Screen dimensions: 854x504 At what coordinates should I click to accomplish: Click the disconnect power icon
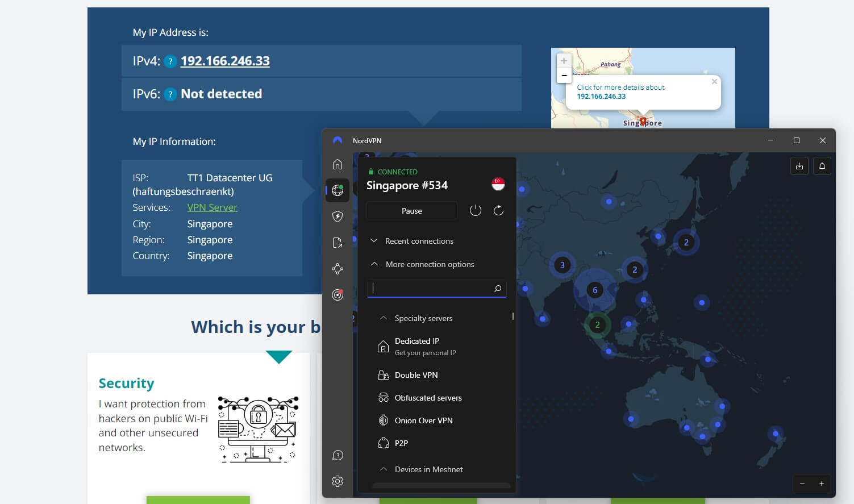476,211
